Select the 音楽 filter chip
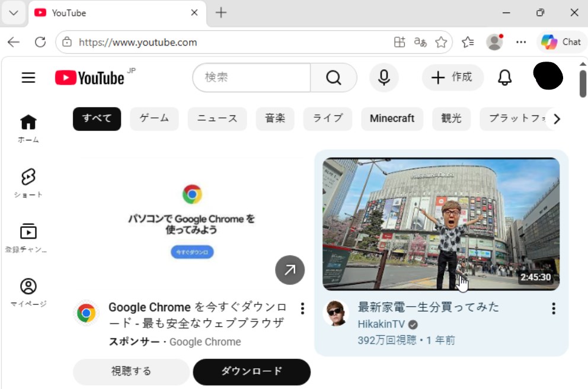This screenshot has width=588, height=389. [275, 119]
